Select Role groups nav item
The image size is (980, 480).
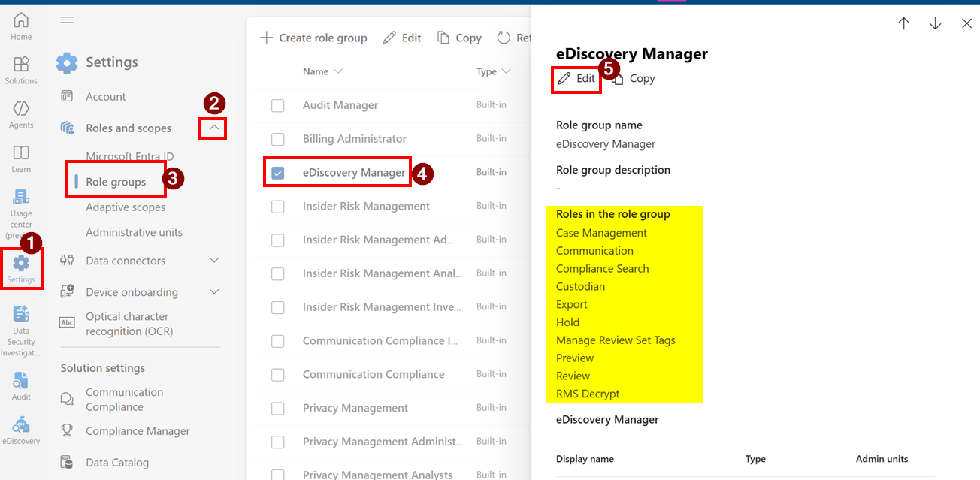click(116, 182)
